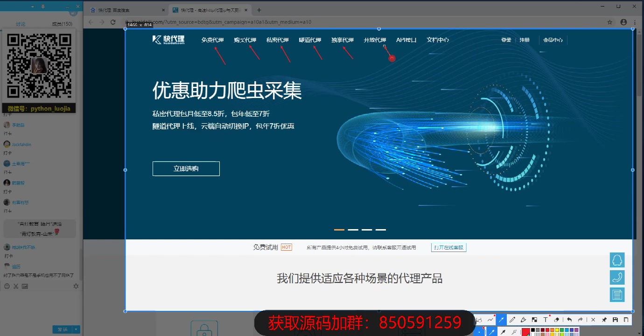
Task: Select the Mosaic tool in annotation toolbar
Action: (x=535, y=320)
